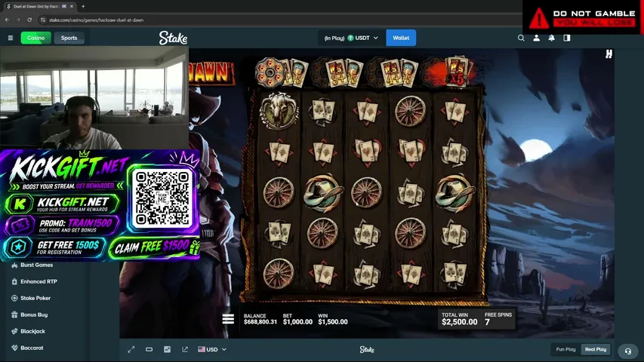Select the Duel at Dawn browser tab
The image size is (644, 362).
click(40, 6)
